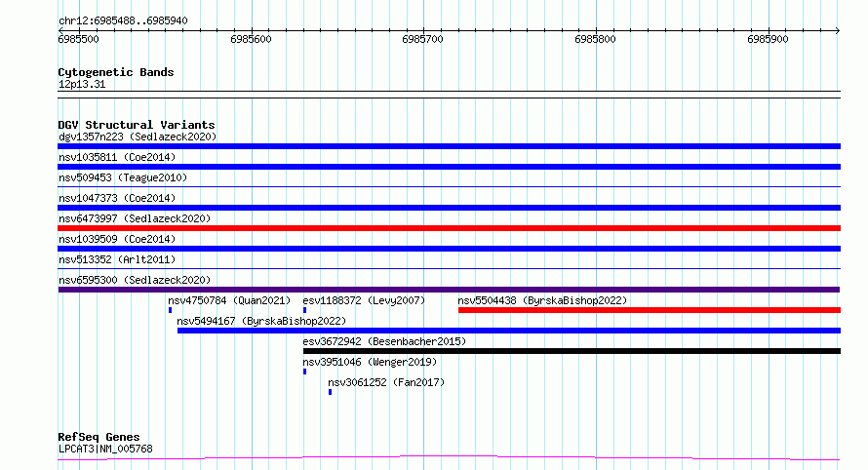This screenshot has height=470, width=868.
Task: Select blue bar below nsv1047373
Action: pyautogui.click(x=449, y=208)
